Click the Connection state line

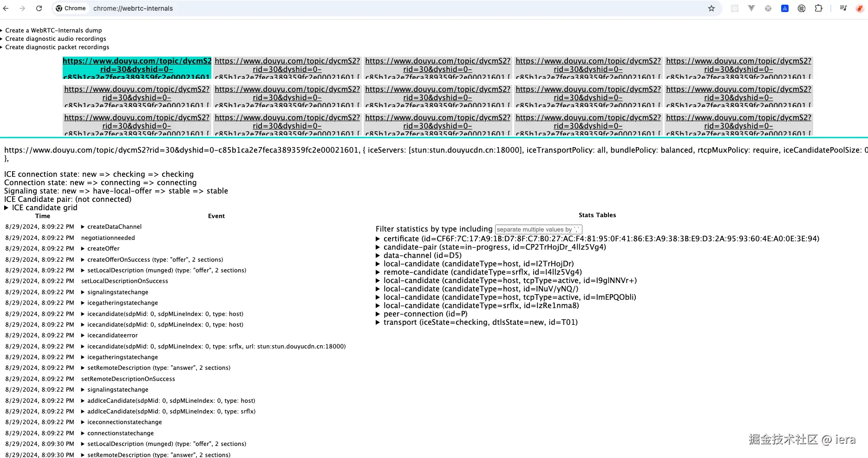(x=100, y=183)
